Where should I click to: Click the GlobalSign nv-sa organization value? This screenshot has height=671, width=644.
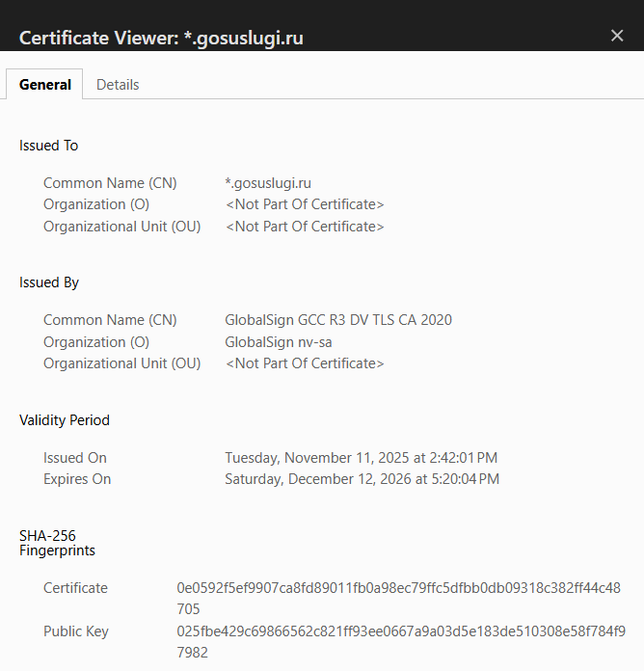click(279, 342)
